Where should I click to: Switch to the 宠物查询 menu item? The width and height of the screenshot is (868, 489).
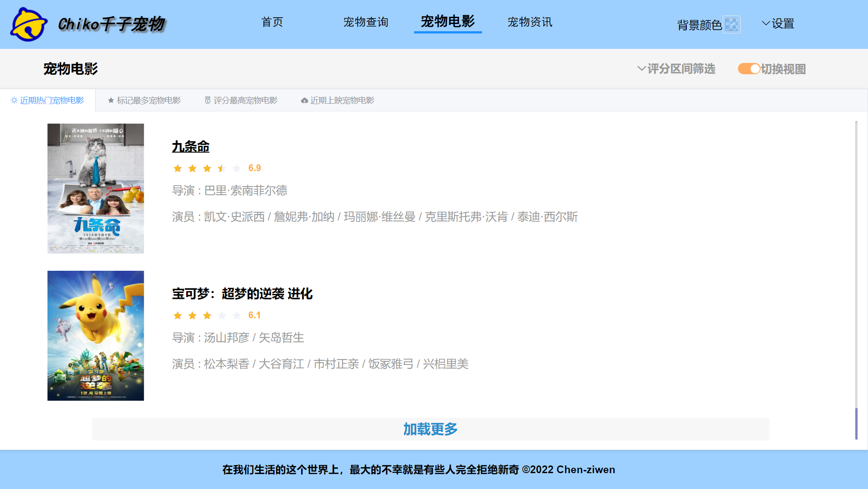(x=366, y=22)
